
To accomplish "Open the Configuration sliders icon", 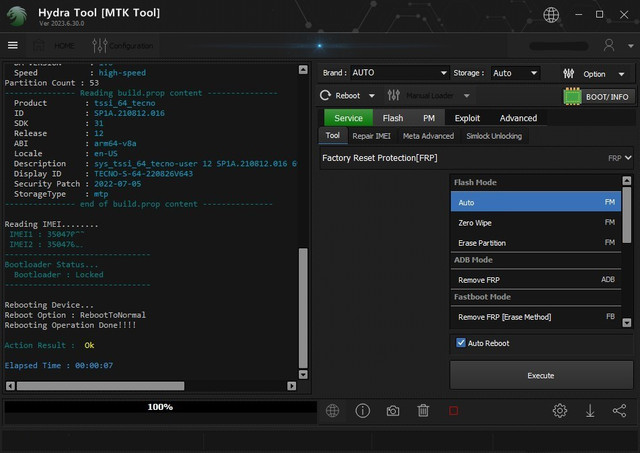I will [x=100, y=45].
